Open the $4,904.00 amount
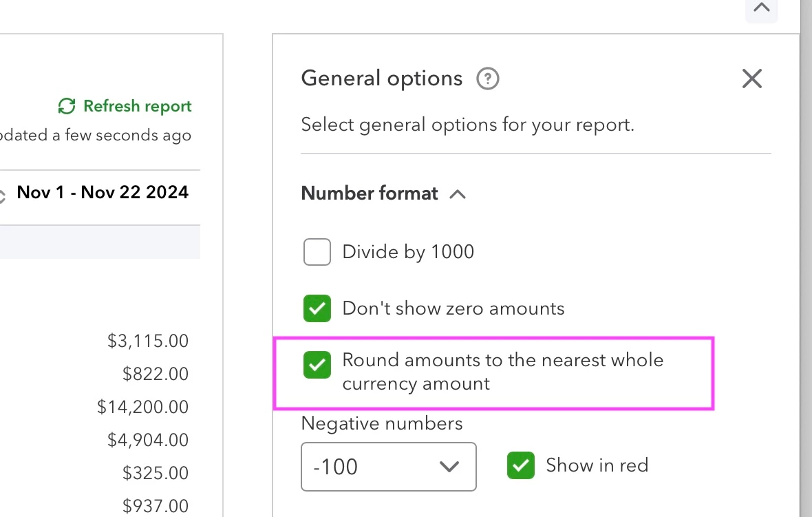 [147, 440]
